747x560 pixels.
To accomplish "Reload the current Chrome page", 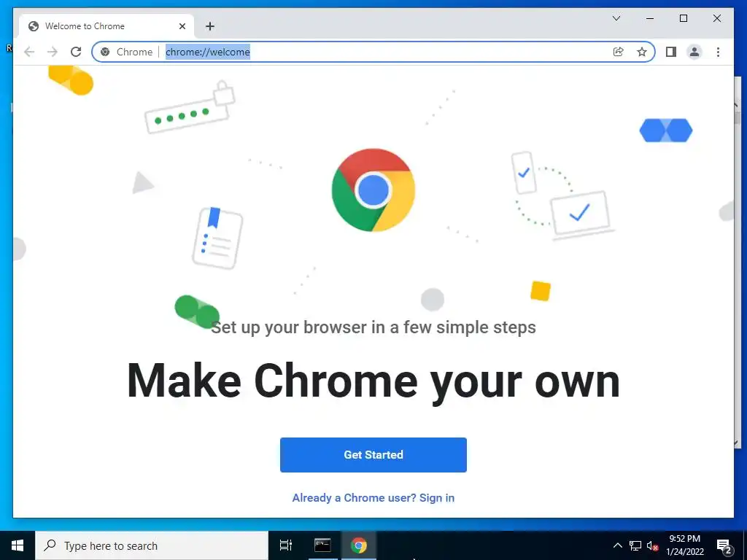I will (76, 52).
